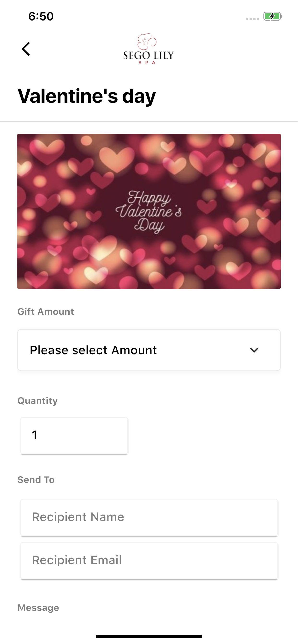Click the Recipient Email field
Viewport: 298px width, 644px height.
[x=149, y=560]
